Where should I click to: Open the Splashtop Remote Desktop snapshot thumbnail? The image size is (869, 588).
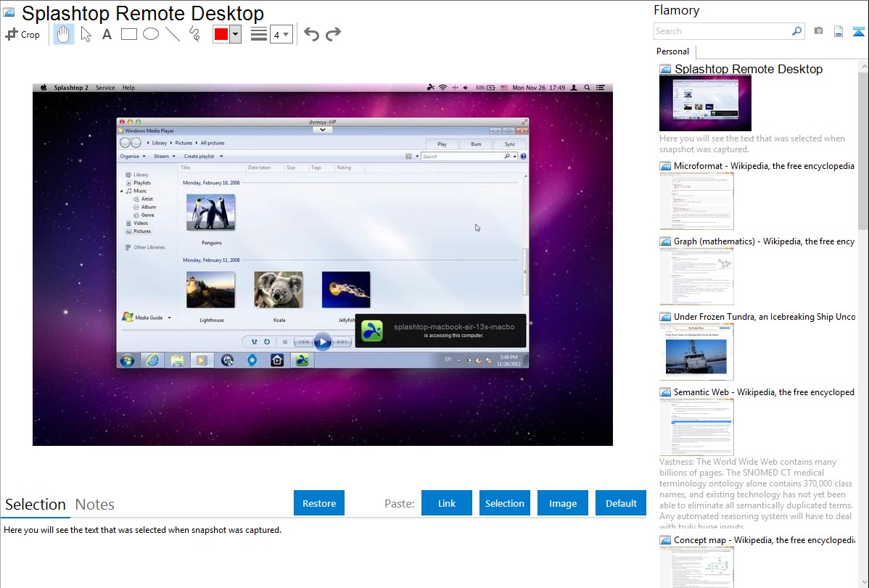pyautogui.click(x=706, y=104)
